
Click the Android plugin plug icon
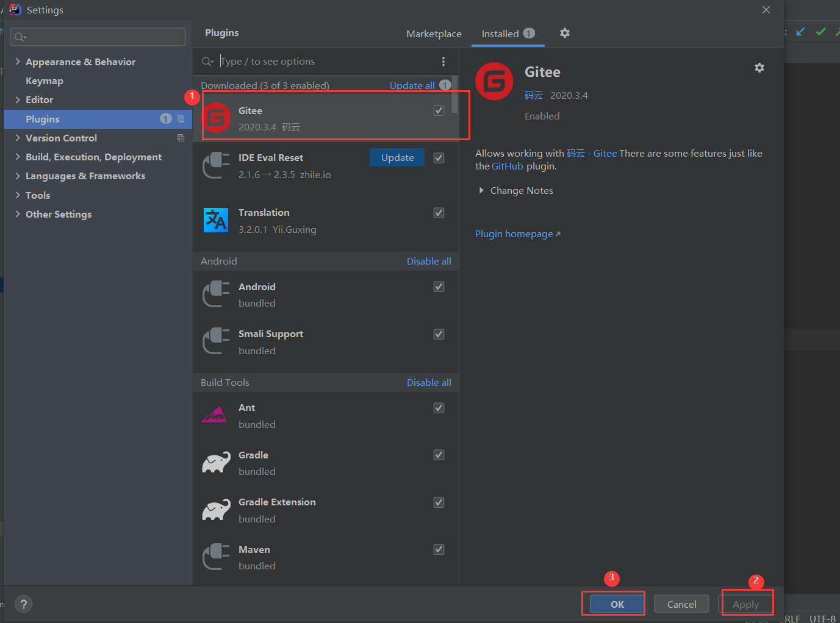217,294
